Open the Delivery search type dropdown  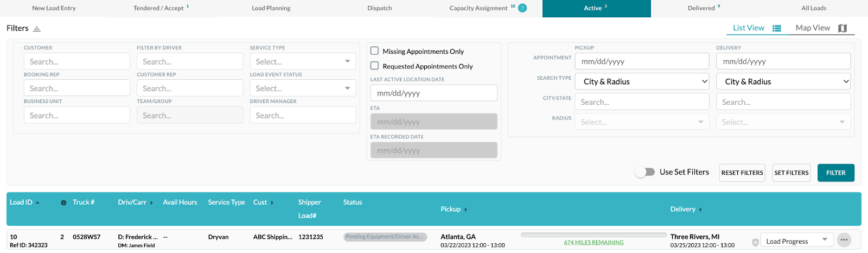pos(783,81)
